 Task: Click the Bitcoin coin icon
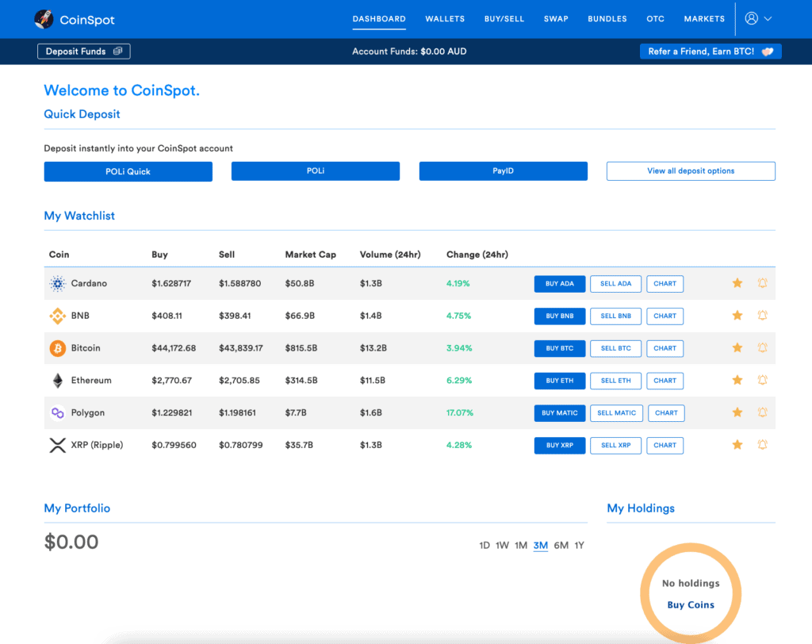[x=57, y=348]
